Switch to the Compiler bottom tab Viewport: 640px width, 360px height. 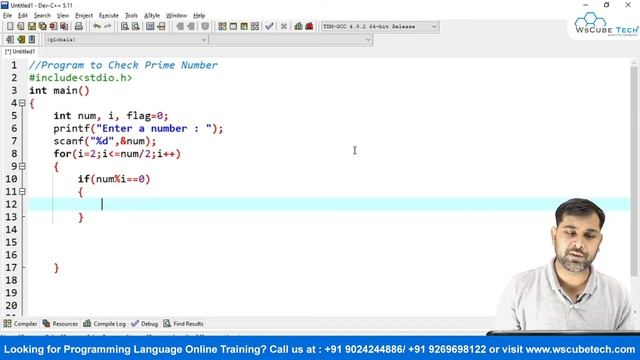click(x=20, y=324)
